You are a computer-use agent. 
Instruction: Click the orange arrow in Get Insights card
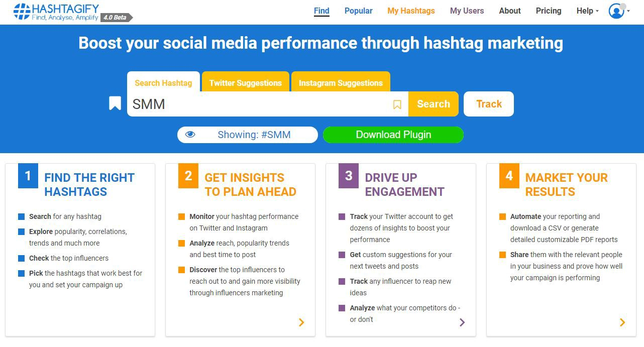click(301, 322)
